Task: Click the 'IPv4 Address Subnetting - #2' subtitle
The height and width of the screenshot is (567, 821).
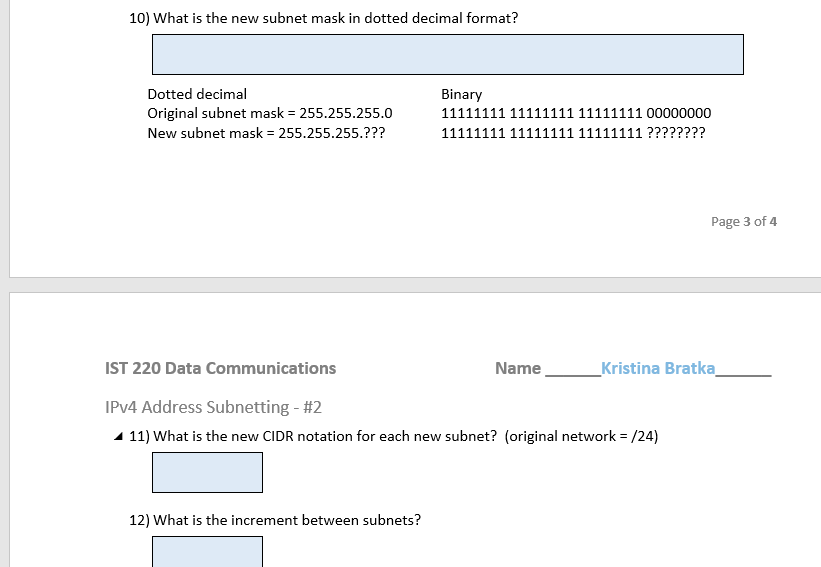Action: (x=213, y=407)
